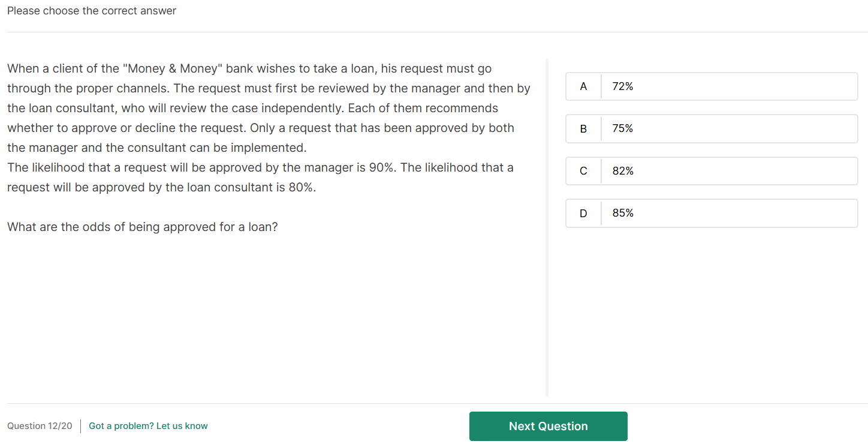The height and width of the screenshot is (444, 868).
Task: Choose the 82% answer
Action: tap(623, 171)
